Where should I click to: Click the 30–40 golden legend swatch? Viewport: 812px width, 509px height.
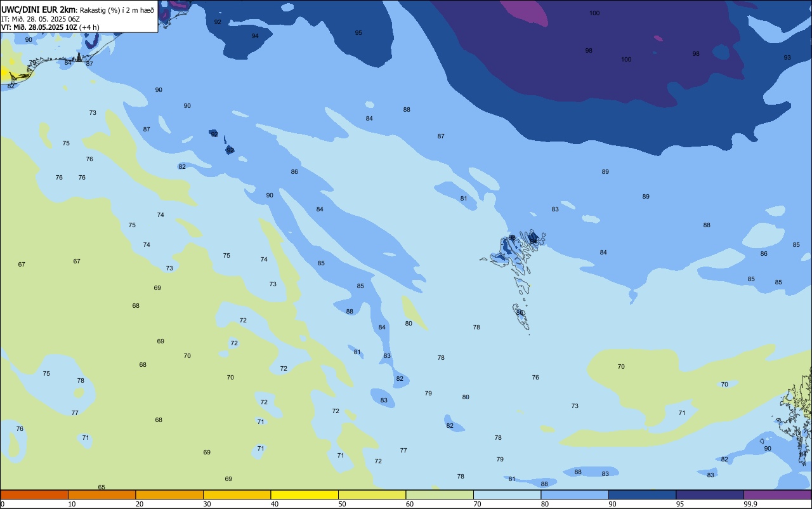click(x=237, y=494)
